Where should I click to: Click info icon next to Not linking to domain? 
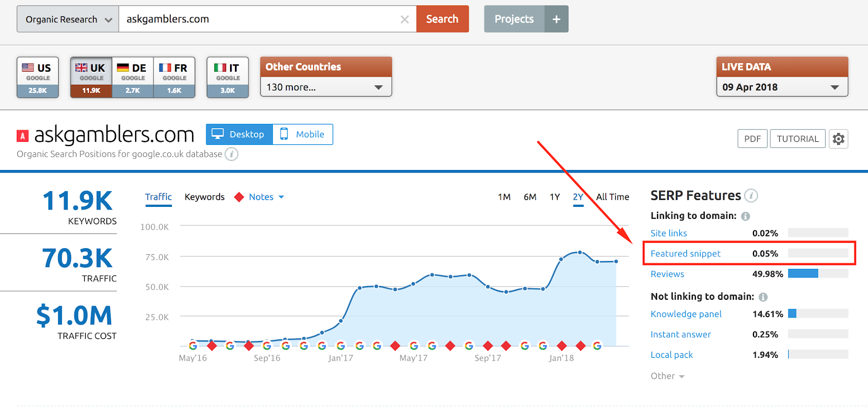[x=763, y=297]
